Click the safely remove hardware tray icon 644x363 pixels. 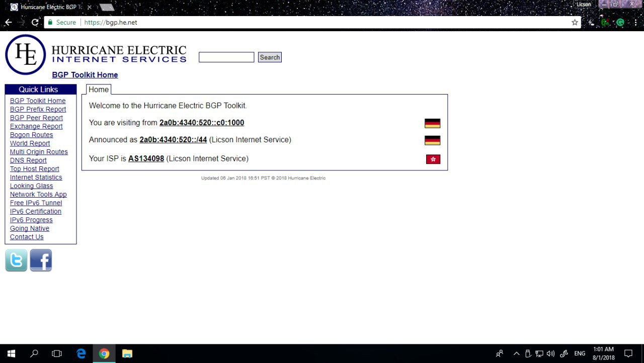pyautogui.click(x=528, y=353)
